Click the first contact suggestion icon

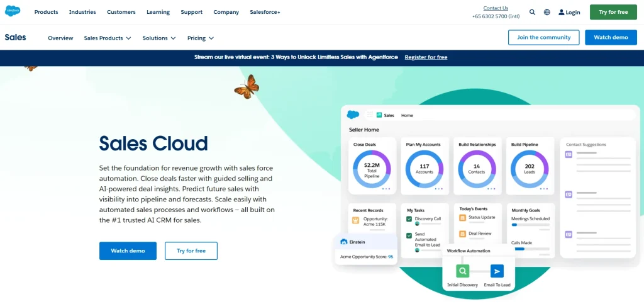(569, 154)
